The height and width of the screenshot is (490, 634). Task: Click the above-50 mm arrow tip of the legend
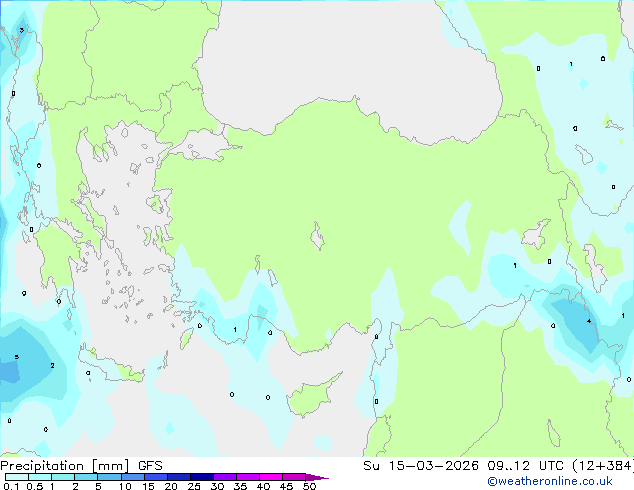[x=317, y=477]
